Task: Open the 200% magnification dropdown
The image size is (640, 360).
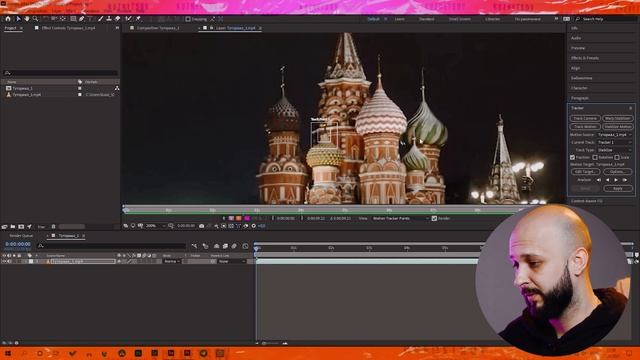Action: tap(156, 226)
